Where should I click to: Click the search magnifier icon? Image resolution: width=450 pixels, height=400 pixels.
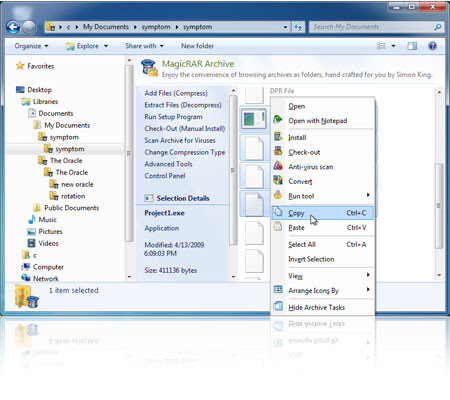point(438,27)
